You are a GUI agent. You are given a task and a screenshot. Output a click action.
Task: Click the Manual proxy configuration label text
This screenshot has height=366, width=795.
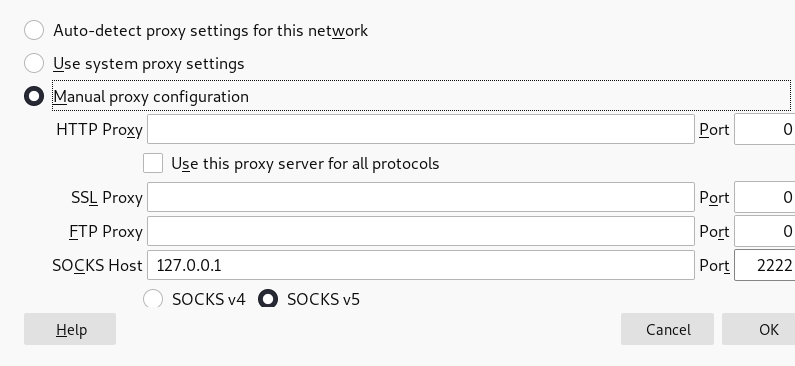pyautogui.click(x=151, y=96)
